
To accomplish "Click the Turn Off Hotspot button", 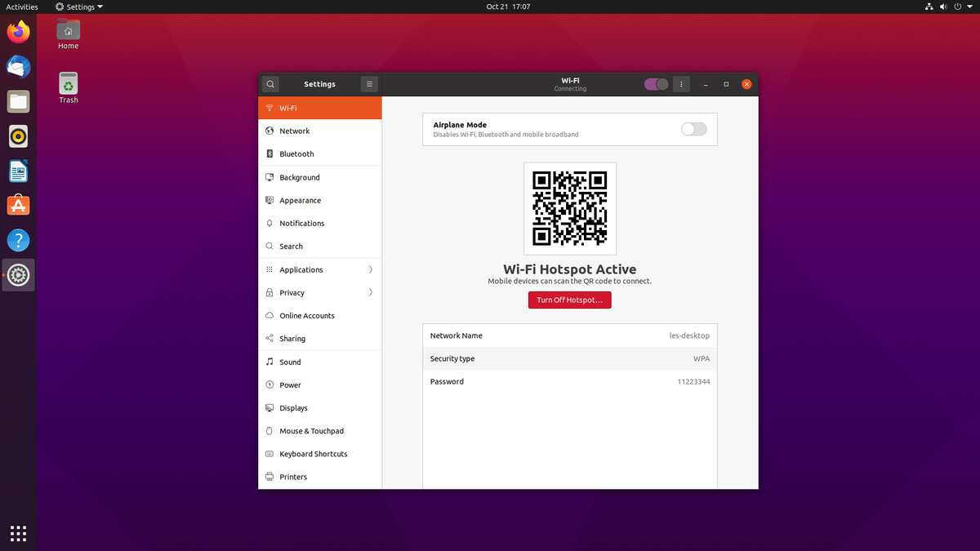I will (x=569, y=300).
